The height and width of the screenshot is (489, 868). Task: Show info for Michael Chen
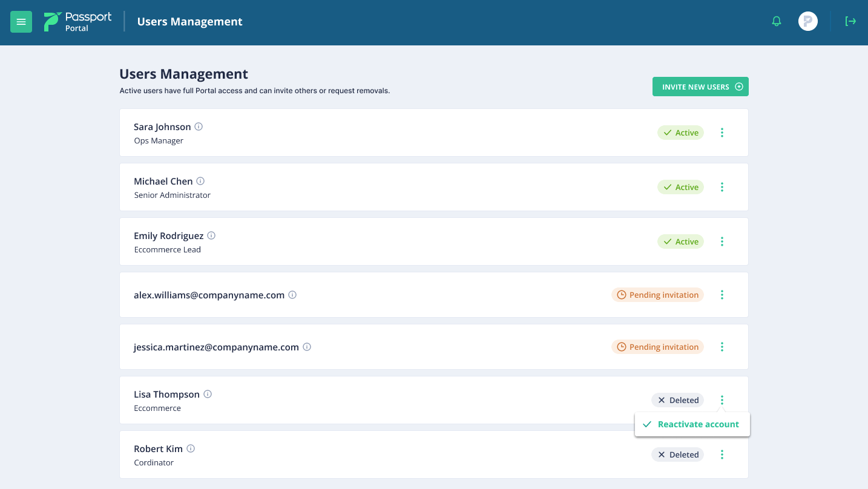[200, 182]
